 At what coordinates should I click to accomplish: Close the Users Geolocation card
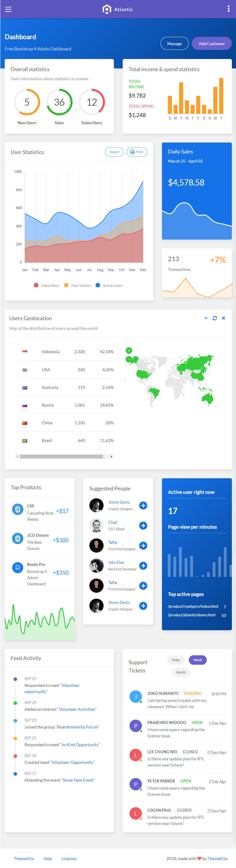click(x=224, y=318)
